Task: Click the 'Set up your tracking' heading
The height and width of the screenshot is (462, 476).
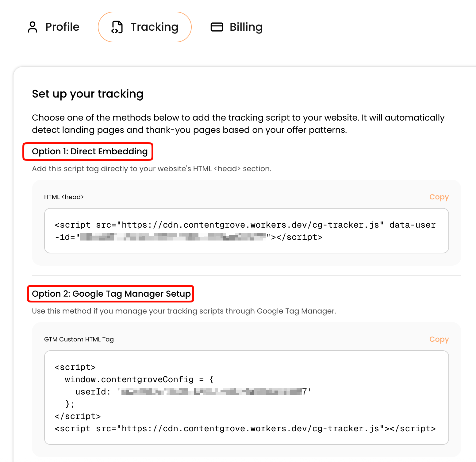Action: [x=88, y=94]
